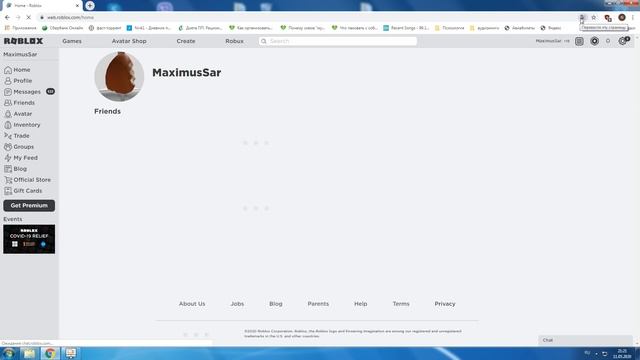This screenshot has width=640, height=360.
Task: Click the Get Premium button
Action: pos(29,206)
